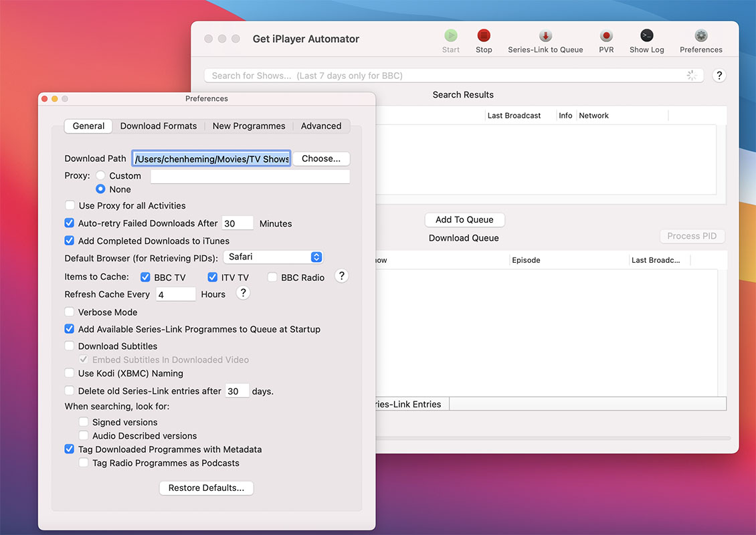The image size is (756, 535).
Task: Open the PVR toolbar icon
Action: tap(606, 36)
